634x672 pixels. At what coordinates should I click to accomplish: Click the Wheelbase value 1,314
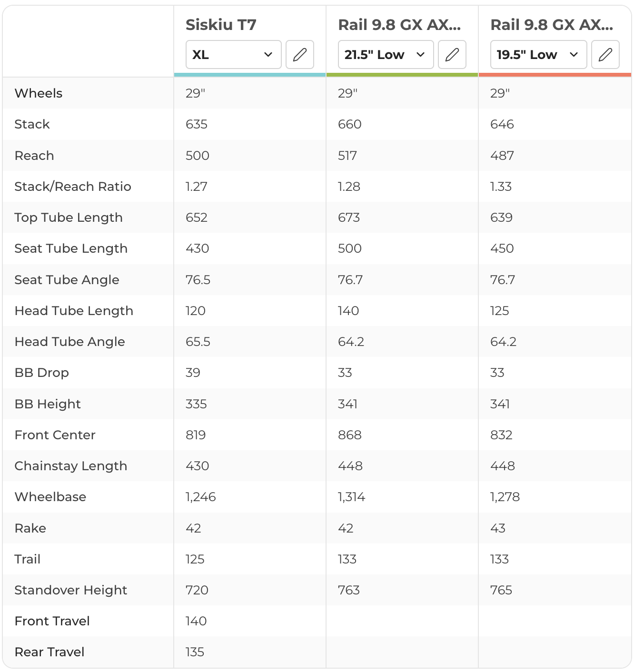point(352,497)
